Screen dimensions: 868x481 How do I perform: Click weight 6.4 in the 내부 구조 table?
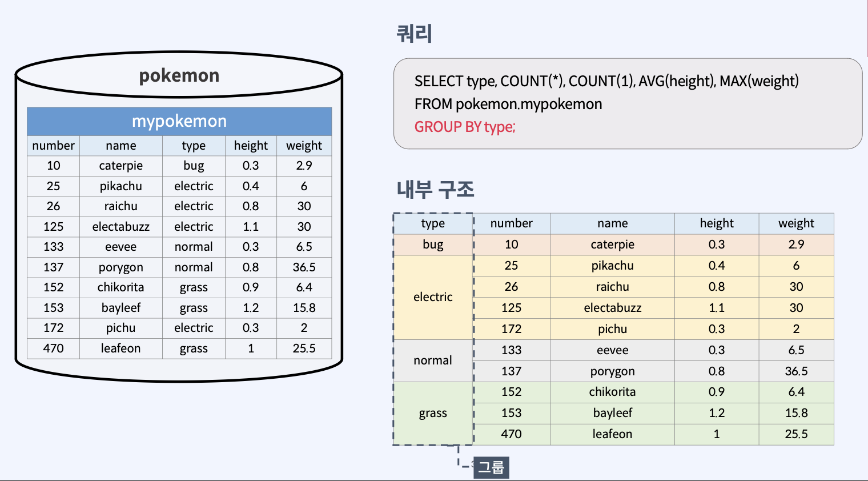point(796,392)
